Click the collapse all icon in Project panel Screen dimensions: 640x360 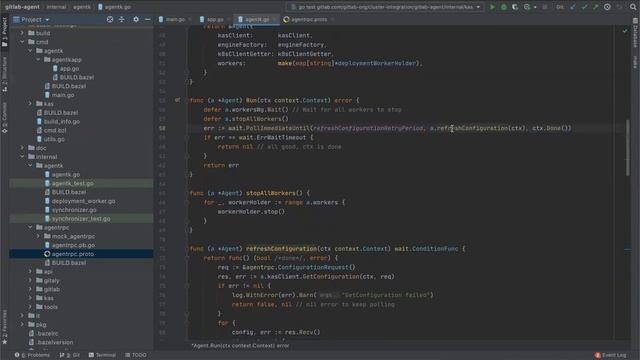(x=122, y=19)
